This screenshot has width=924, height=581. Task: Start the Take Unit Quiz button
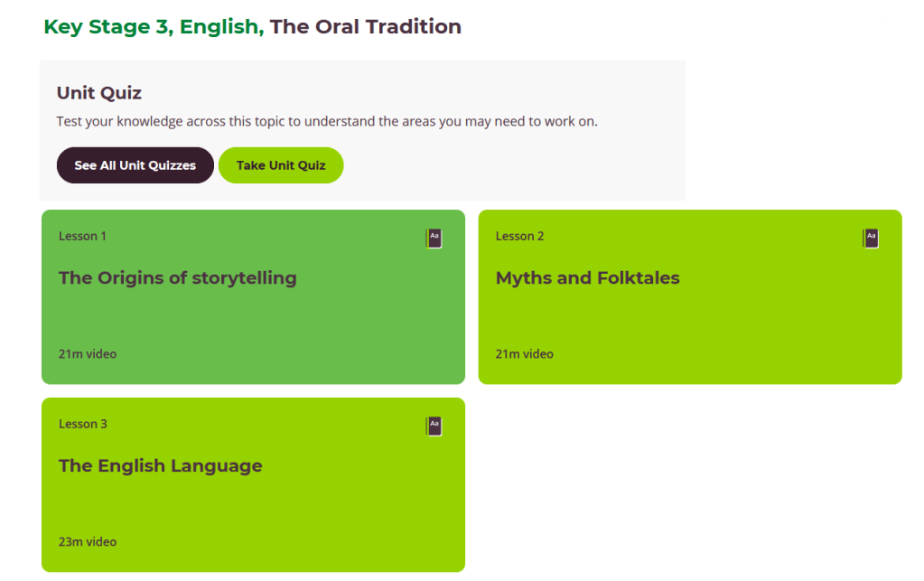point(281,165)
